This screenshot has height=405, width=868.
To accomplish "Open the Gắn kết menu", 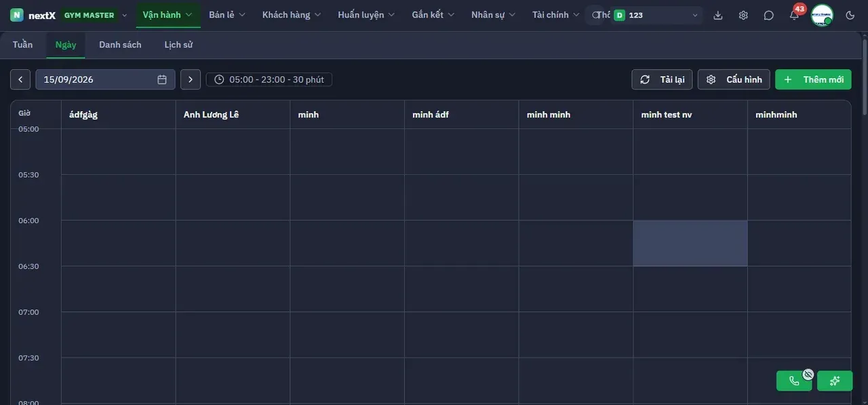I will [x=433, y=15].
